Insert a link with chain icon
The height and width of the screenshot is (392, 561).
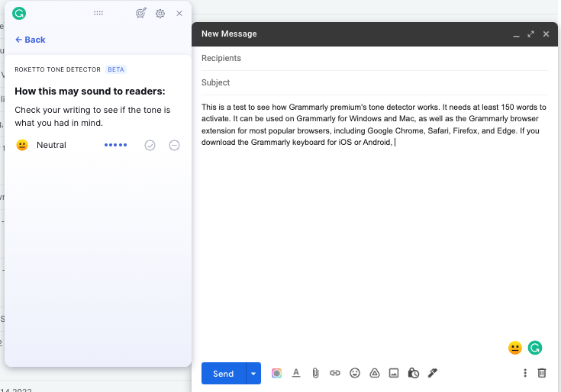click(335, 373)
